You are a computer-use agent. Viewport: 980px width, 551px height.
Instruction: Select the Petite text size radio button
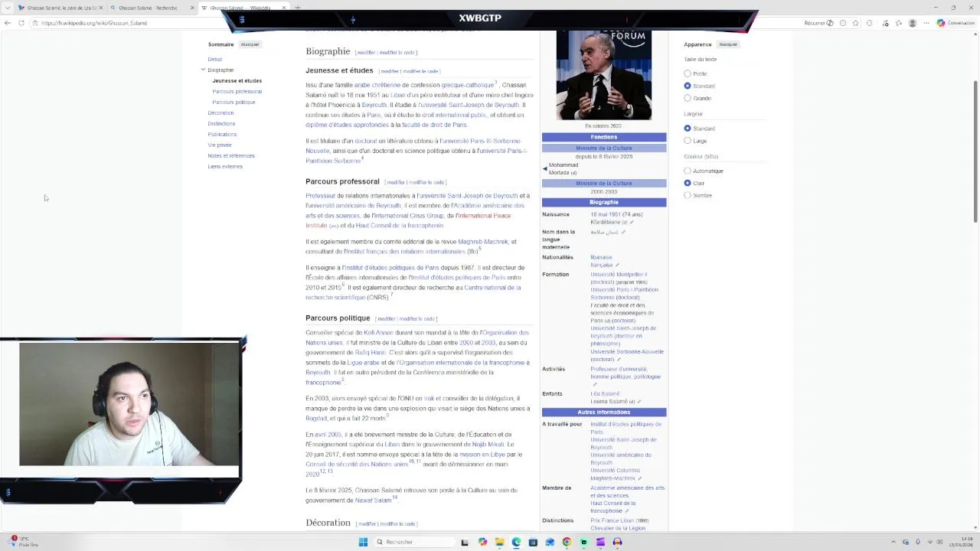pyautogui.click(x=688, y=73)
